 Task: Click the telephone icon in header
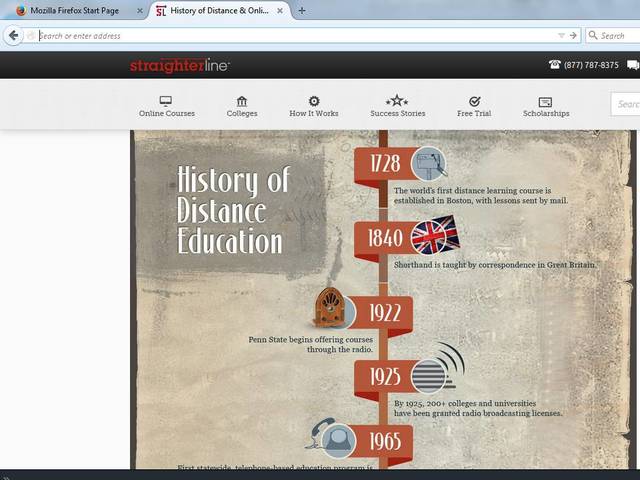[555, 64]
